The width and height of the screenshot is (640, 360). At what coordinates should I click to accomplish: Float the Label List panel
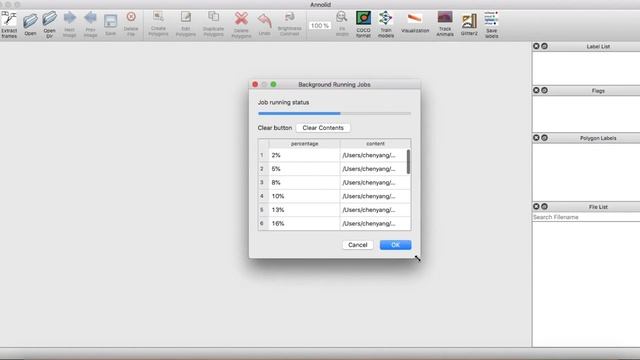[x=544, y=46]
